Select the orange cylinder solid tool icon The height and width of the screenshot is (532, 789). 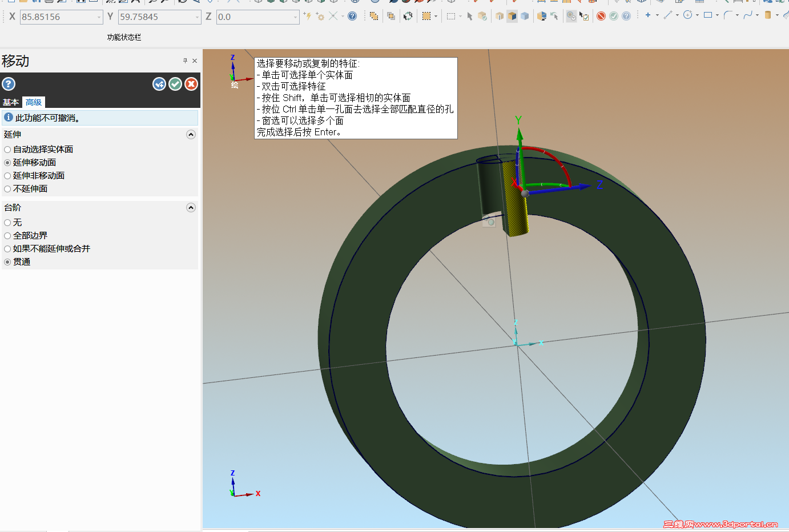768,15
